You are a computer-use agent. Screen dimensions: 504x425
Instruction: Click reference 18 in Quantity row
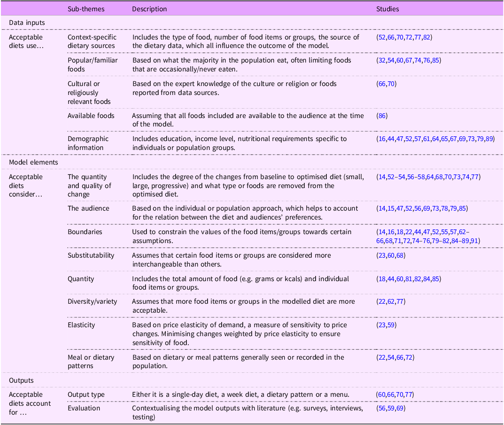pos(382,279)
